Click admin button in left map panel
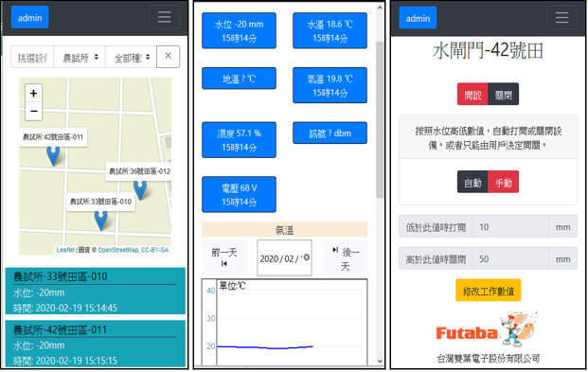Image resolution: width=588 pixels, height=372 pixels. [30, 17]
